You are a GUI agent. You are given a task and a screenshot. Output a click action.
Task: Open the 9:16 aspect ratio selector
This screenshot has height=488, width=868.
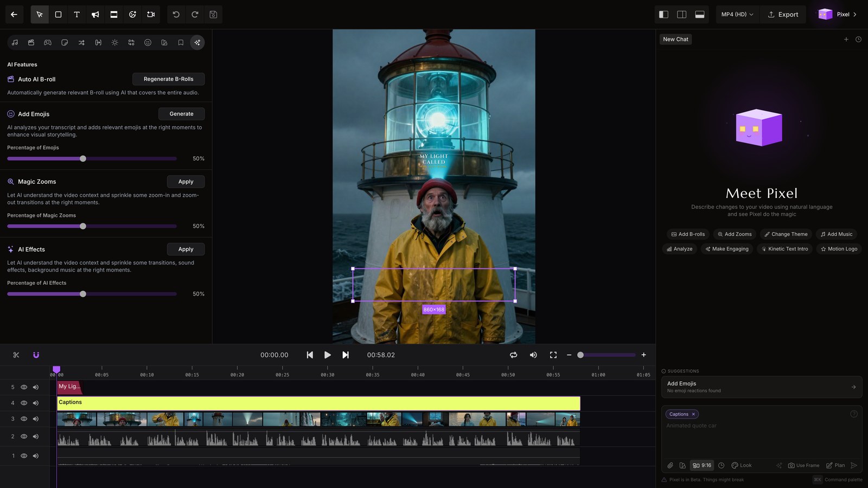coord(702,465)
